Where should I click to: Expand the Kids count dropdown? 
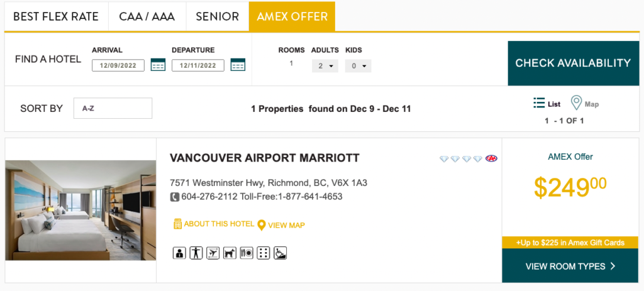click(x=358, y=65)
